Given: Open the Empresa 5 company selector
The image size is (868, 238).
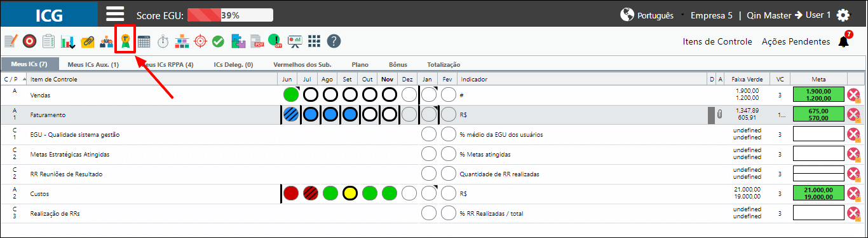Looking at the screenshot, I should [x=711, y=15].
